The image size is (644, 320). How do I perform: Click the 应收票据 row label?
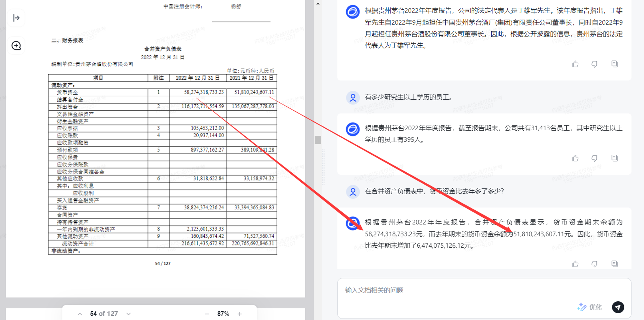click(67, 128)
